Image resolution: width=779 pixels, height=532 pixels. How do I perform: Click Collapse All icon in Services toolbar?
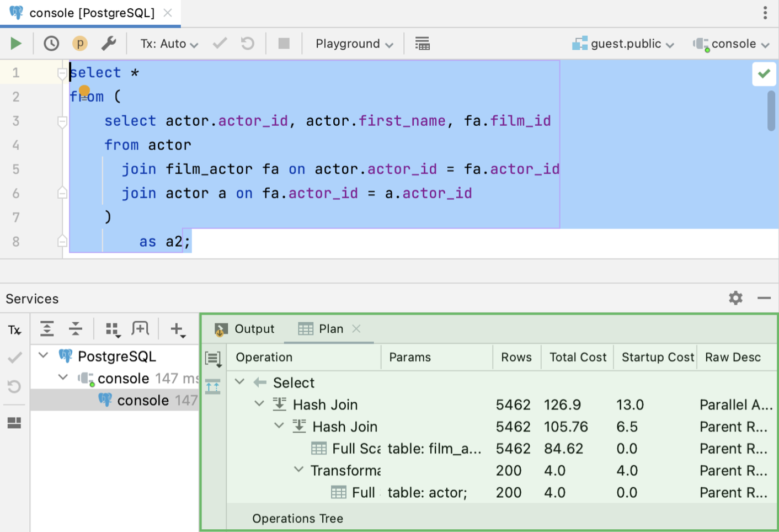click(x=76, y=329)
